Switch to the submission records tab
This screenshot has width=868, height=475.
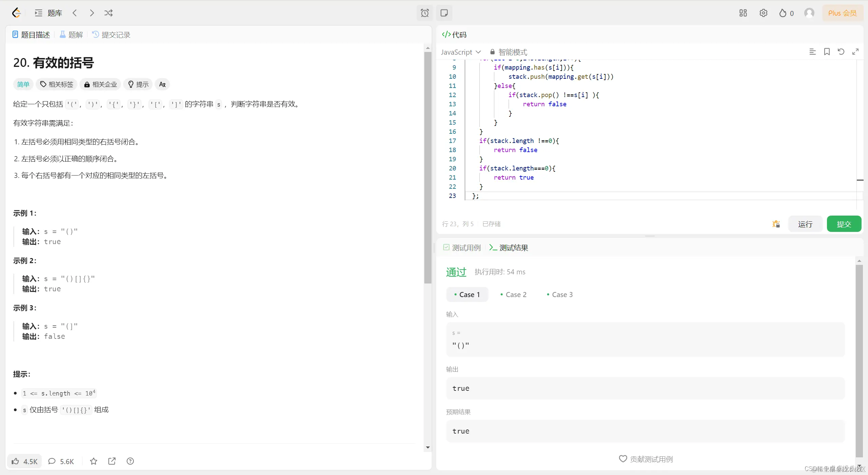click(111, 35)
